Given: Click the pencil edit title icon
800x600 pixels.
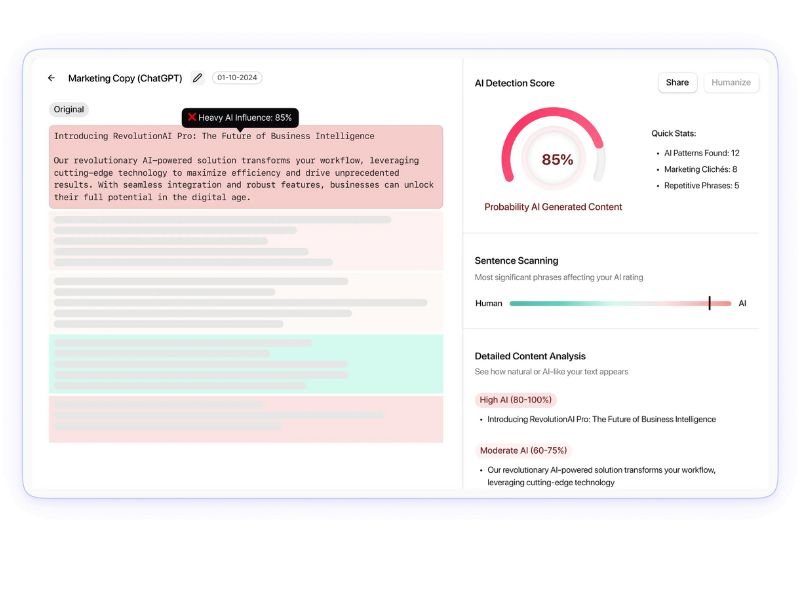Looking at the screenshot, I should (x=197, y=78).
